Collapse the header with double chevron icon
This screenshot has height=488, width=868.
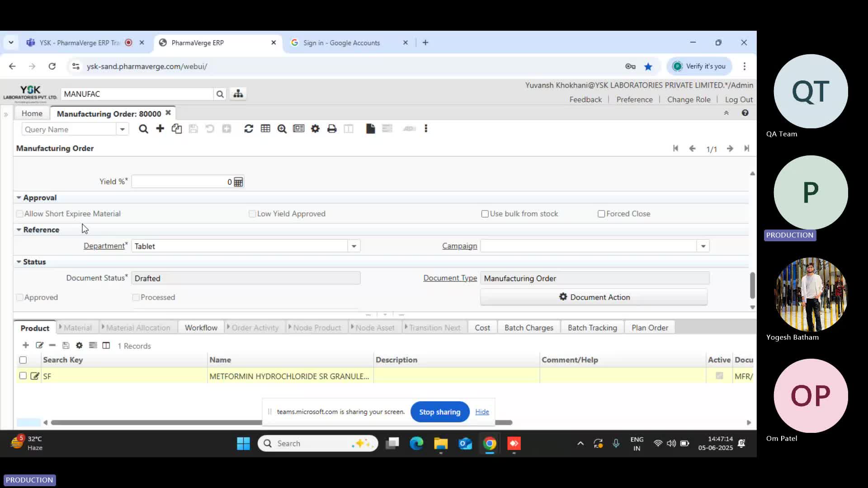[726, 113]
